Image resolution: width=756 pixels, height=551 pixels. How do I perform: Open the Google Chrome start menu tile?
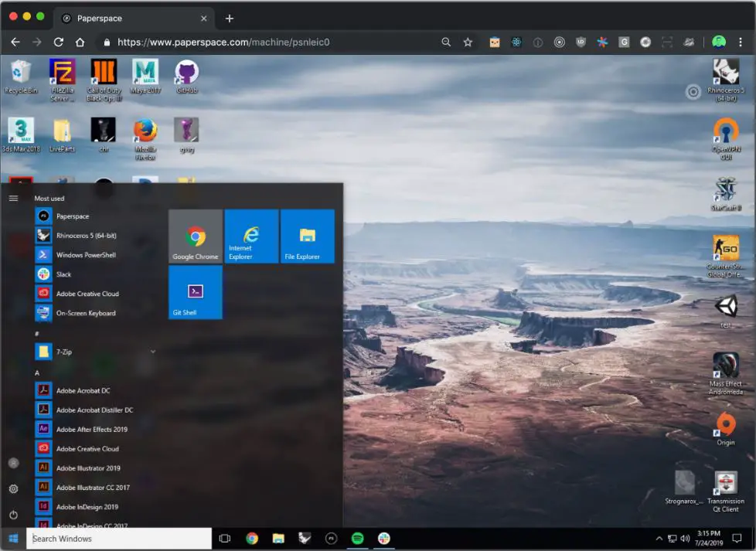point(195,236)
